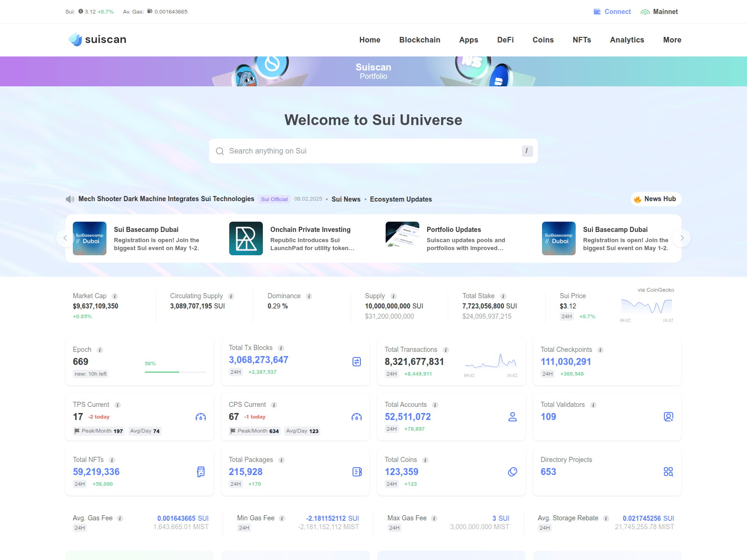This screenshot has height=560, width=747.
Task: Open the News Hub button
Action: [656, 199]
